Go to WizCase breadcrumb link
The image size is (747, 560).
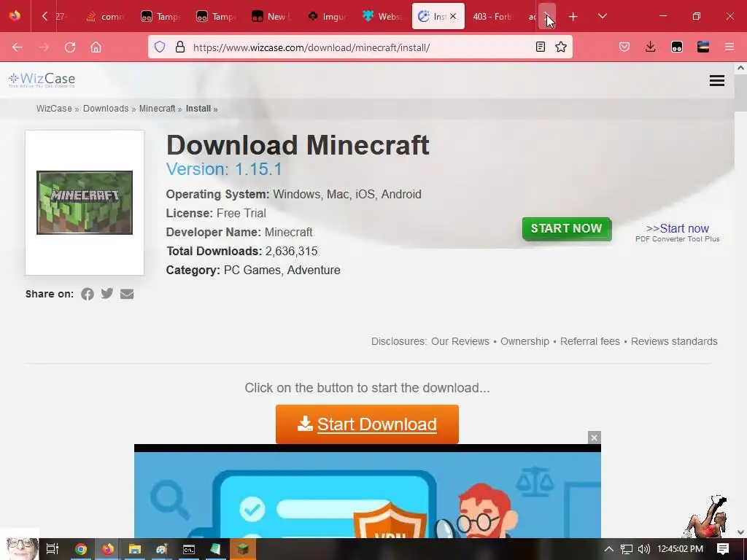click(54, 109)
